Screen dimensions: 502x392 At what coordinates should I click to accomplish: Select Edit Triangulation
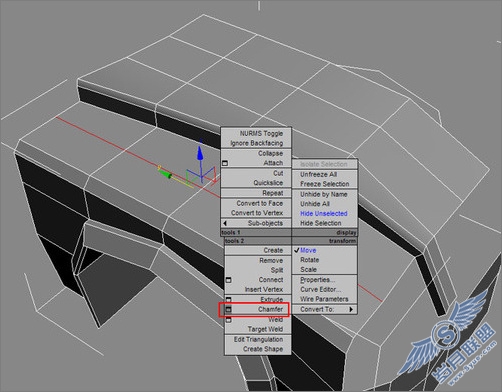[x=258, y=339]
